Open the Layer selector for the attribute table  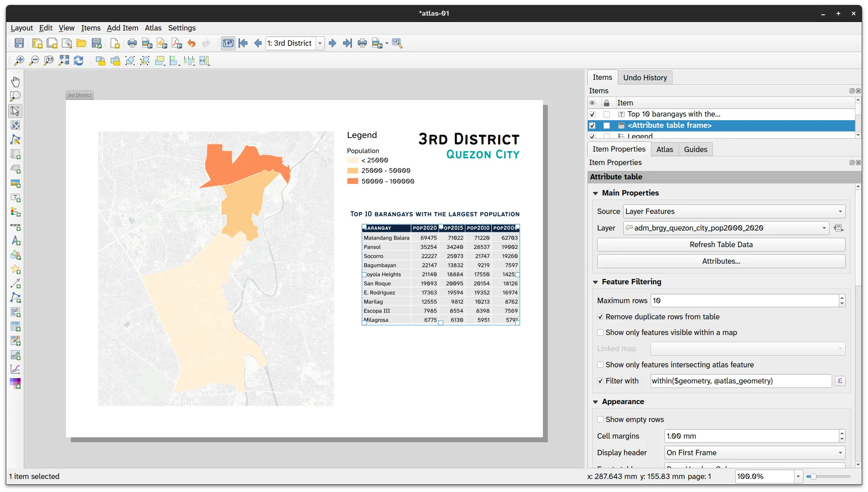pos(725,228)
